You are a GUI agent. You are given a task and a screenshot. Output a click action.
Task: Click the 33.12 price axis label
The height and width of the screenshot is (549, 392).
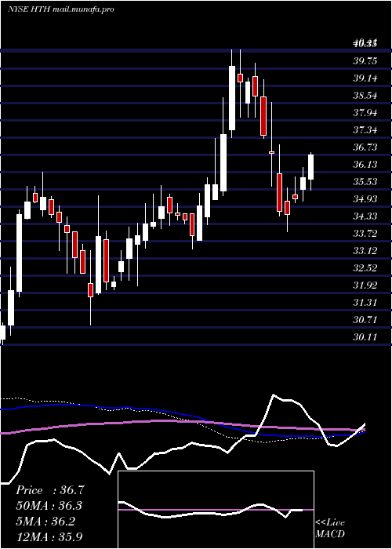[x=365, y=251]
